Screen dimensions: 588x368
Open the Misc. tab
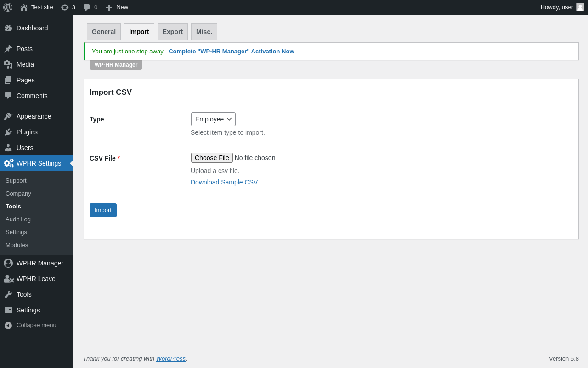pos(204,32)
